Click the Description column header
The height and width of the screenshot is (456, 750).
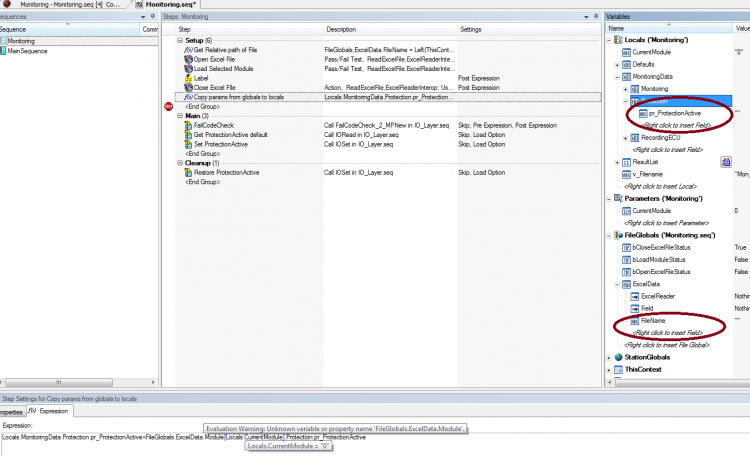click(x=390, y=29)
